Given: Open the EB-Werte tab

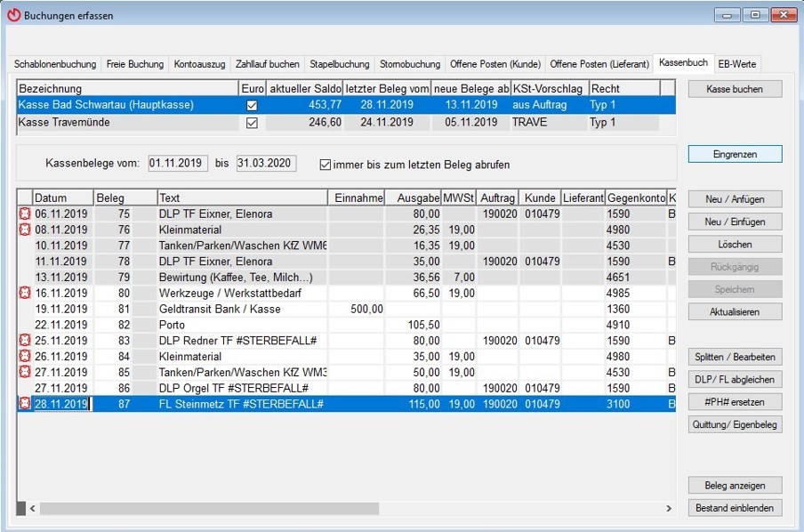Looking at the screenshot, I should click(x=736, y=64).
